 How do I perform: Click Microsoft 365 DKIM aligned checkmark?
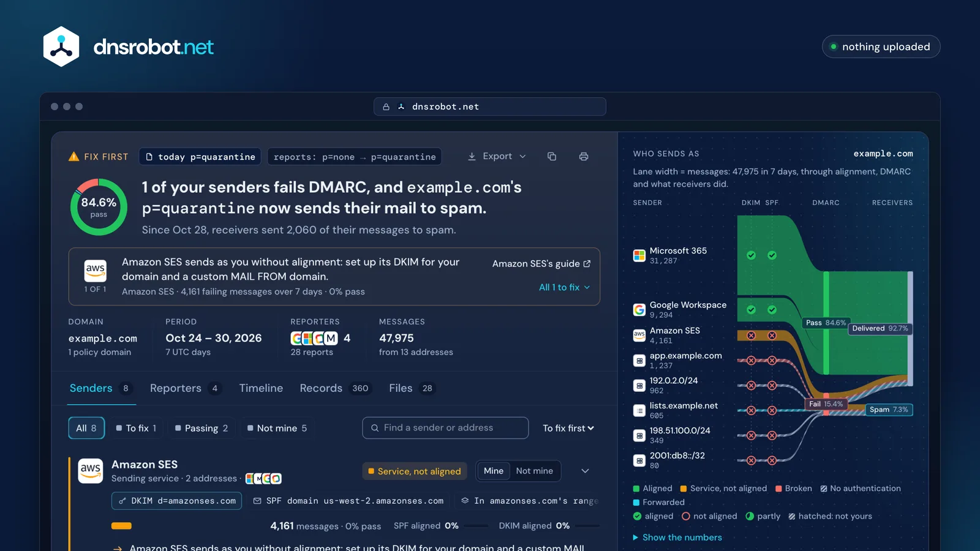point(751,255)
